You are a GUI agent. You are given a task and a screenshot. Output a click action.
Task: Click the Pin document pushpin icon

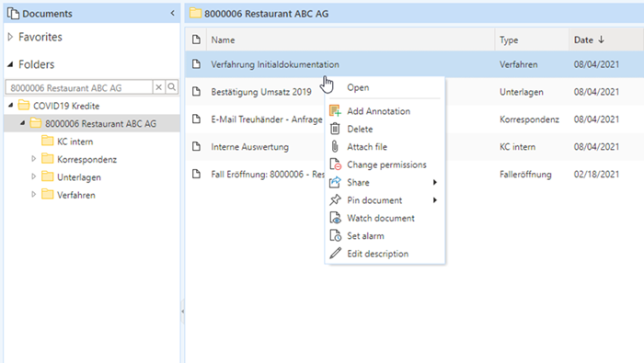(335, 200)
